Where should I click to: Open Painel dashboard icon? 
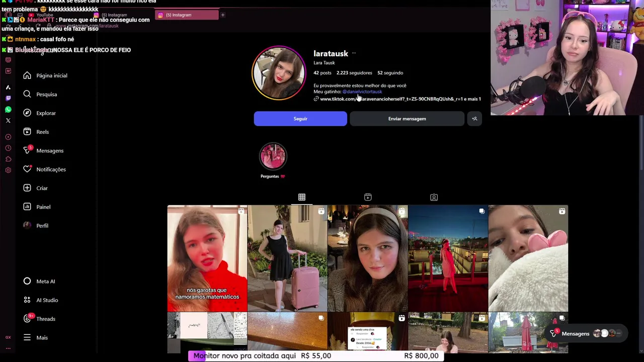click(x=27, y=207)
